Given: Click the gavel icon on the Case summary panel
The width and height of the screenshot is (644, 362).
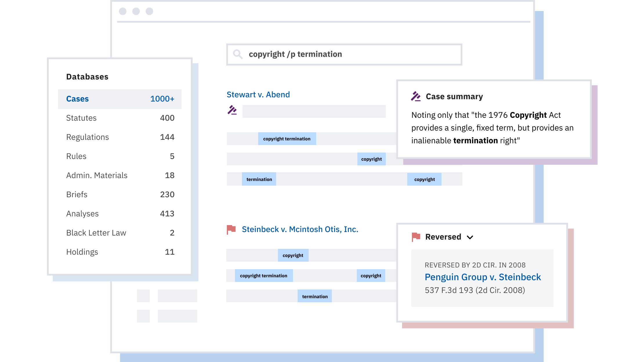Looking at the screenshot, I should [415, 96].
